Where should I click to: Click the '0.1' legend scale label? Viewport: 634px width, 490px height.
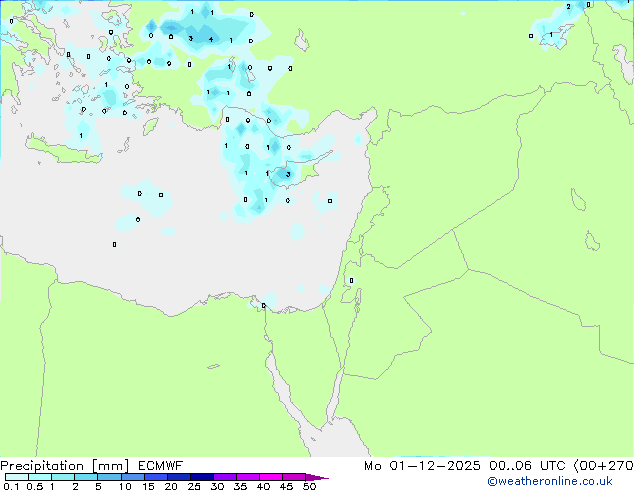point(11,486)
